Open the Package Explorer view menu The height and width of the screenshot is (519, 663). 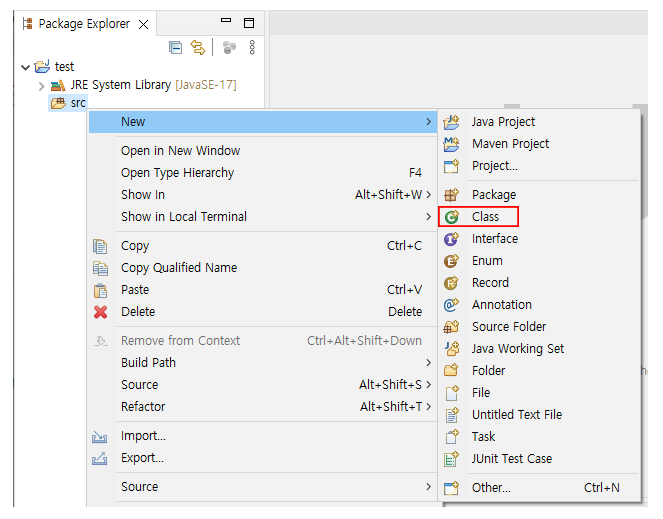click(x=252, y=47)
